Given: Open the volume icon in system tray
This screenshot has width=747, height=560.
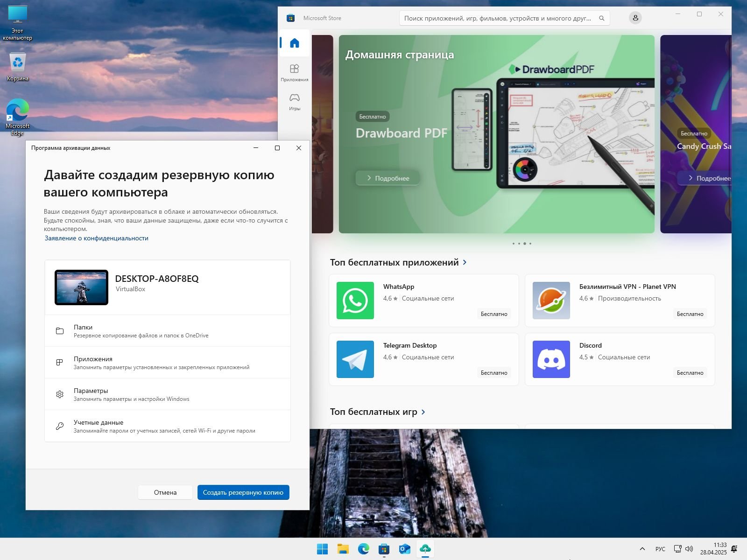Looking at the screenshot, I should pyautogui.click(x=689, y=549).
